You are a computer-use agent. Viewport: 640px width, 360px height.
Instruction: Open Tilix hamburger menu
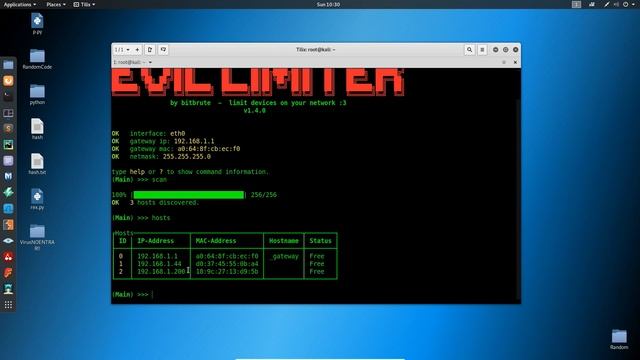pos(482,50)
